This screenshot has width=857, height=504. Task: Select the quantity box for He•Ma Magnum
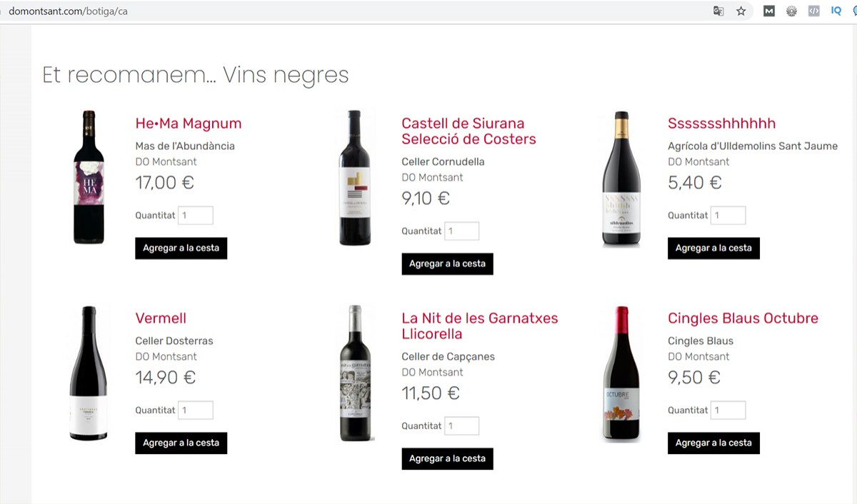(x=195, y=216)
